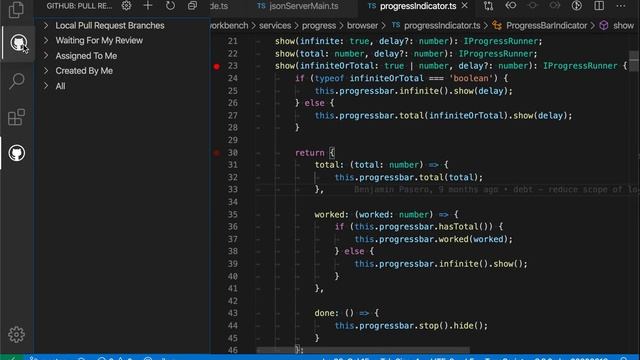Viewport: 640px width, 360px height.
Task: Open the ProgressBarIndicator breadcrumb segment
Action: (547, 25)
